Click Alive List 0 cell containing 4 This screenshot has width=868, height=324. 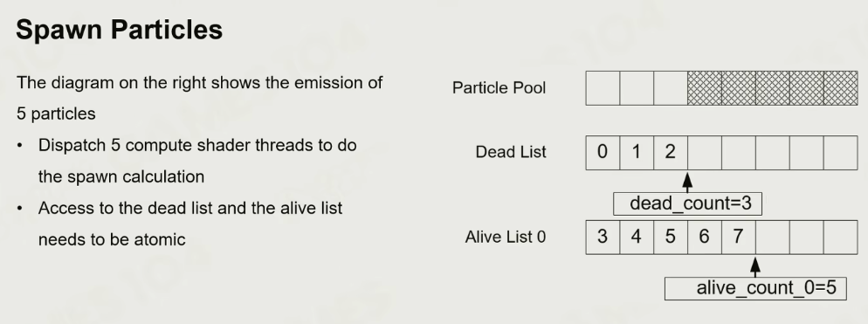[x=637, y=237]
